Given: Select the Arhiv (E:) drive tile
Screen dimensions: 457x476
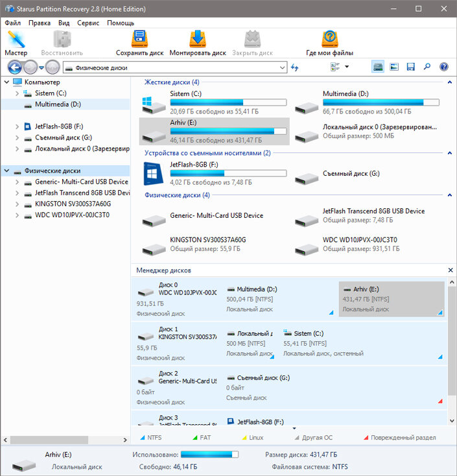Looking at the screenshot, I should tap(214, 131).
